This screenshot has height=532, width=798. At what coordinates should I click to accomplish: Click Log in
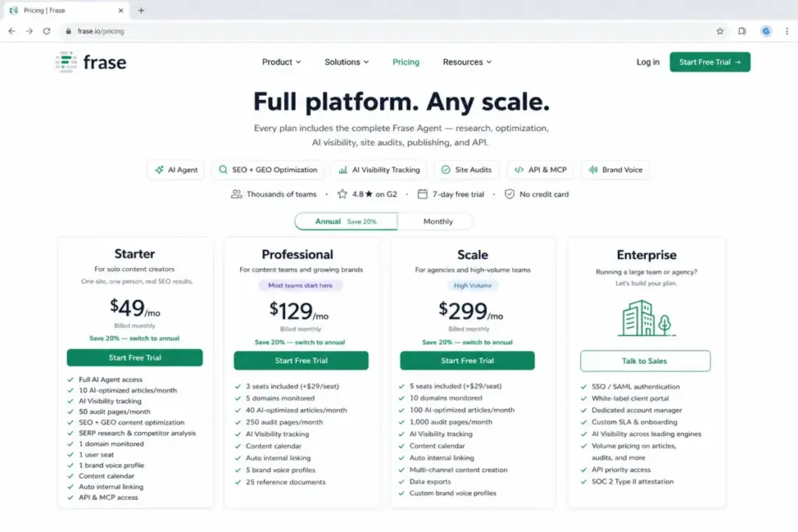click(648, 62)
